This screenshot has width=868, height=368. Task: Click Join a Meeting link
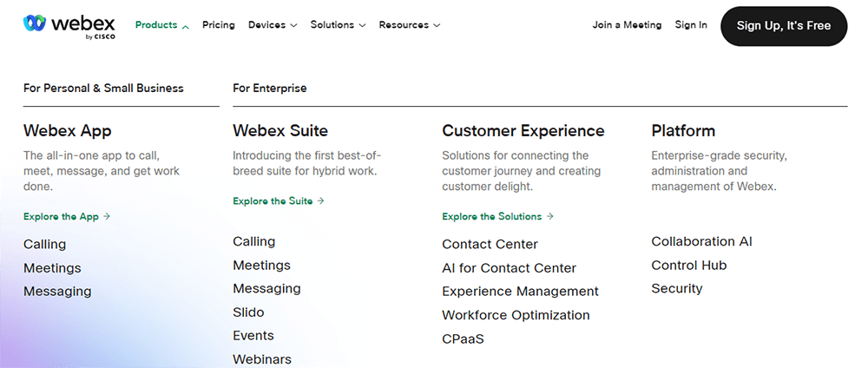pyautogui.click(x=627, y=25)
